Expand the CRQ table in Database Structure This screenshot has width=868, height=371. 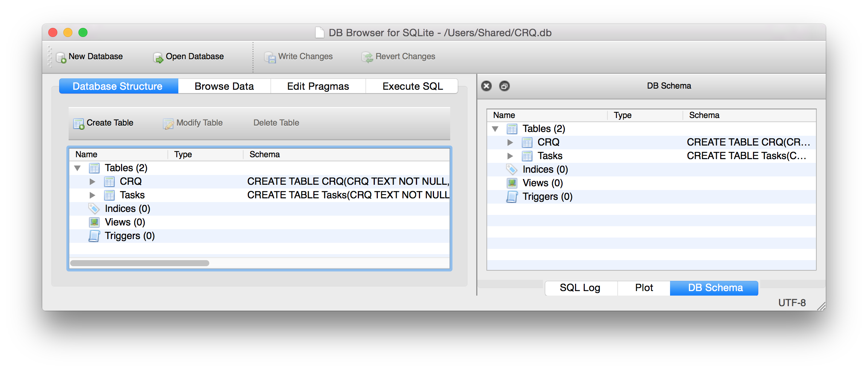[92, 181]
